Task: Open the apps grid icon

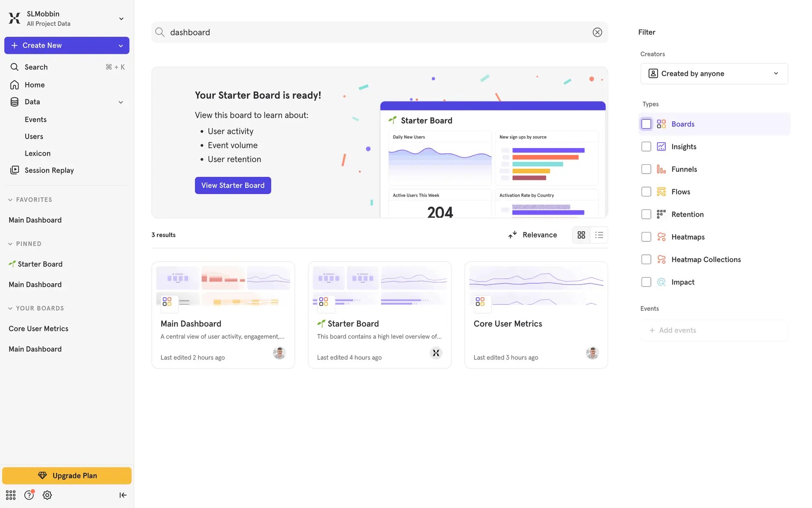Action: tap(11, 495)
